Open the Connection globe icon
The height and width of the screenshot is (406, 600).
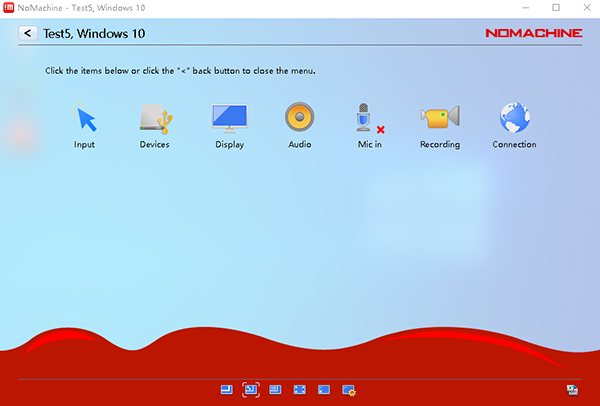(514, 120)
